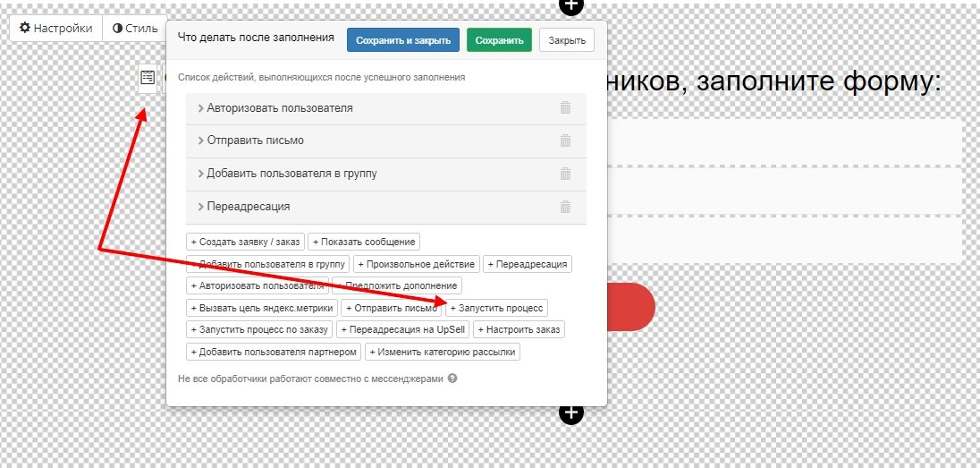
Task: Click Сохранить и закрыть button
Action: pyautogui.click(x=403, y=40)
